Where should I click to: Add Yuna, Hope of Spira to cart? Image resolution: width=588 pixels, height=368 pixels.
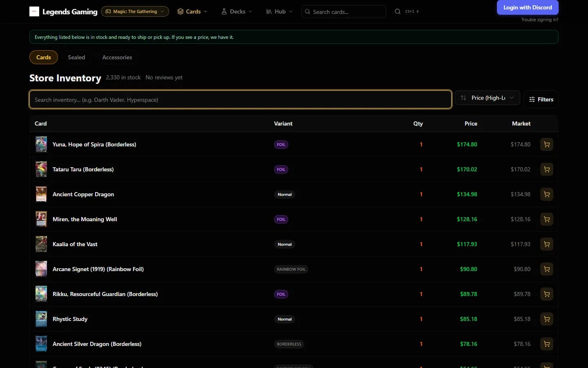click(547, 144)
